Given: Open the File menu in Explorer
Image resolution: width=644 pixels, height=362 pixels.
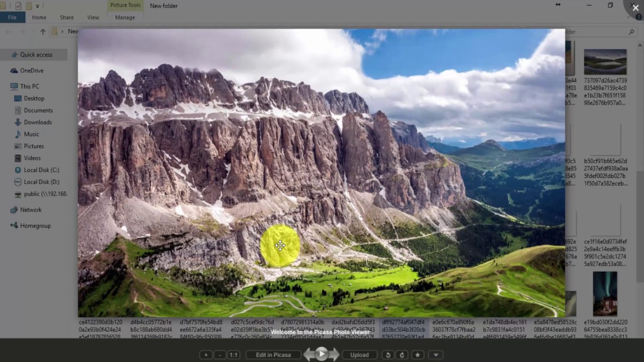Looking at the screenshot, I should coord(12,17).
